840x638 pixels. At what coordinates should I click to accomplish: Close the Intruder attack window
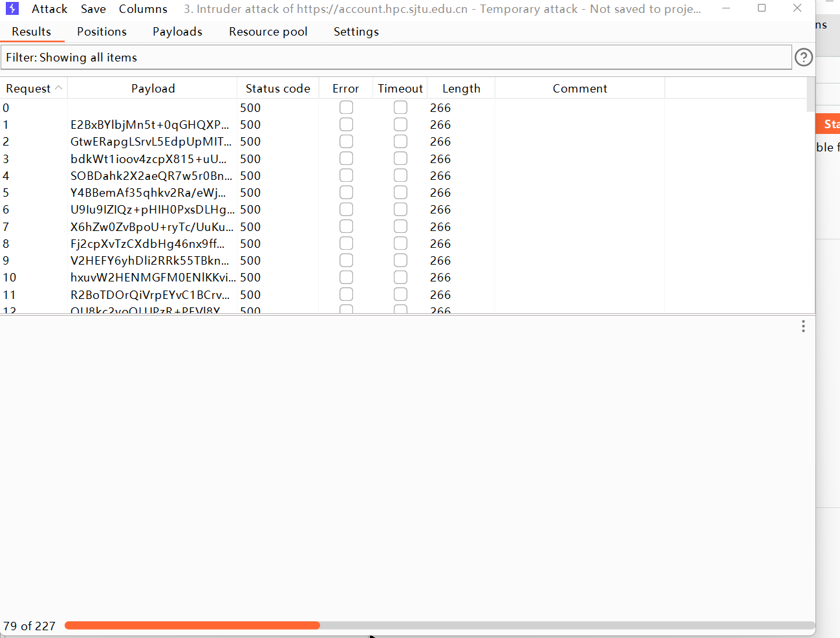click(797, 8)
